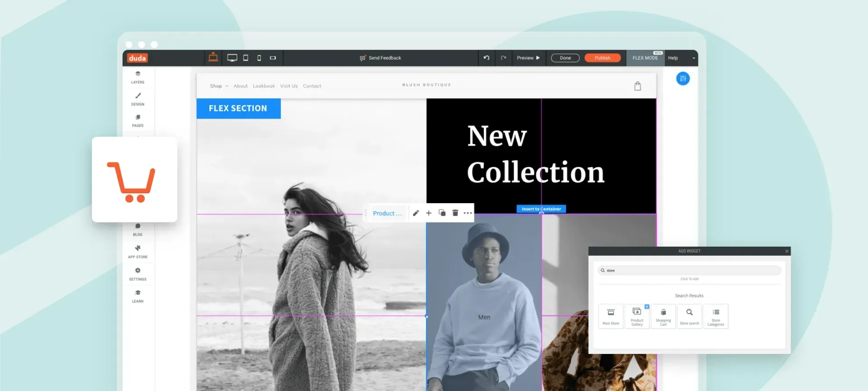This screenshot has height=391, width=868.
Task: Open the Lookbook nav link
Action: point(264,86)
